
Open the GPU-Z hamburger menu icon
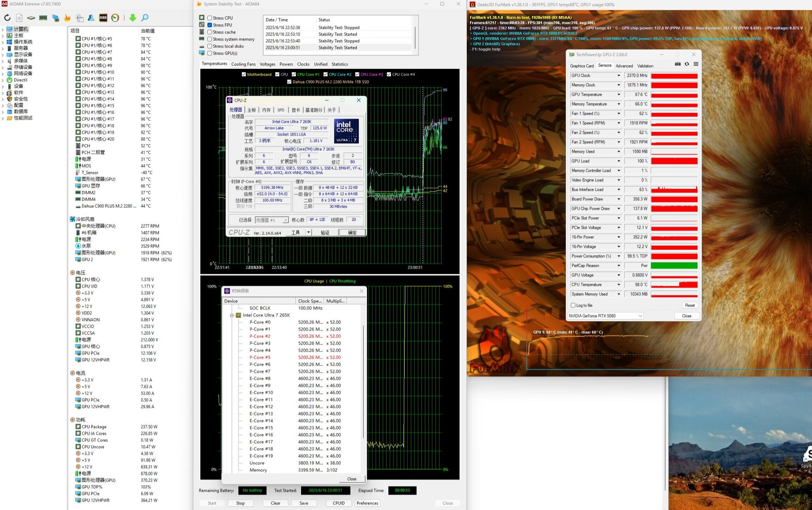click(696, 64)
